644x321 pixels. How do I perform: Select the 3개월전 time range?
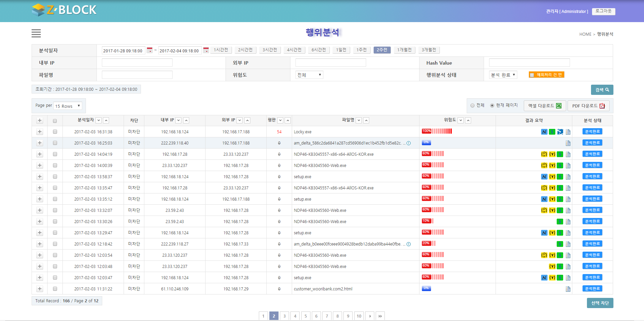429,50
